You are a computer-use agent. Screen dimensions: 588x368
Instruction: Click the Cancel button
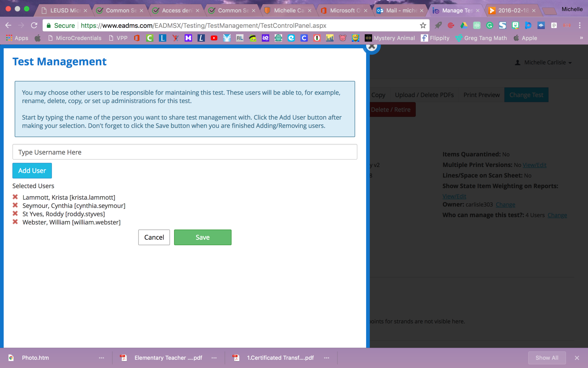(x=154, y=237)
